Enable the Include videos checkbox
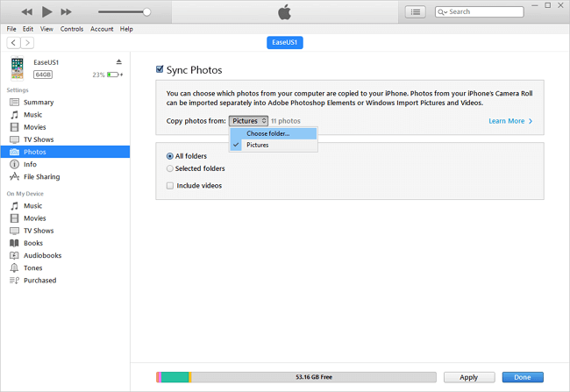This screenshot has width=570, height=392. 170,185
